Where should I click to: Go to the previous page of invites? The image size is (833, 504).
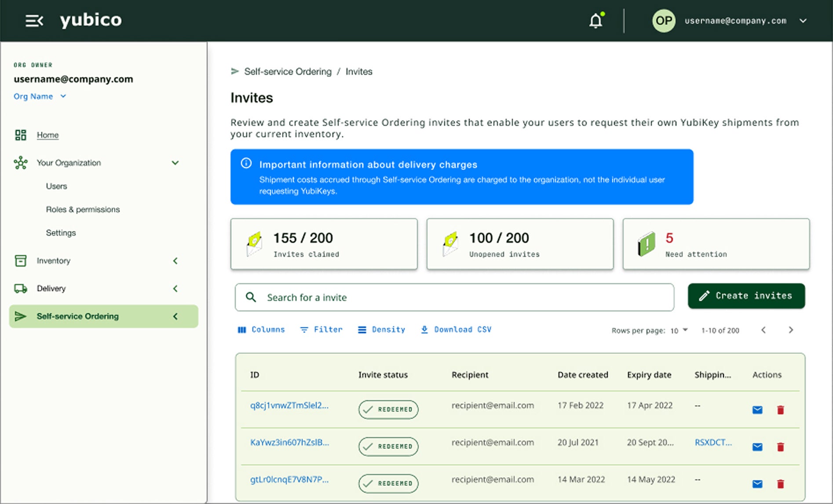click(x=764, y=330)
